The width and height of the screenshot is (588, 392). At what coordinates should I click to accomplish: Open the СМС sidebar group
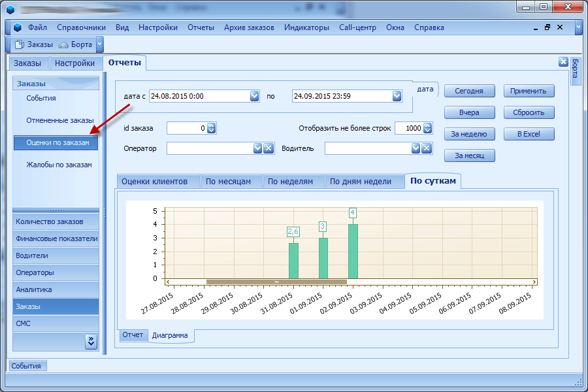(x=56, y=323)
